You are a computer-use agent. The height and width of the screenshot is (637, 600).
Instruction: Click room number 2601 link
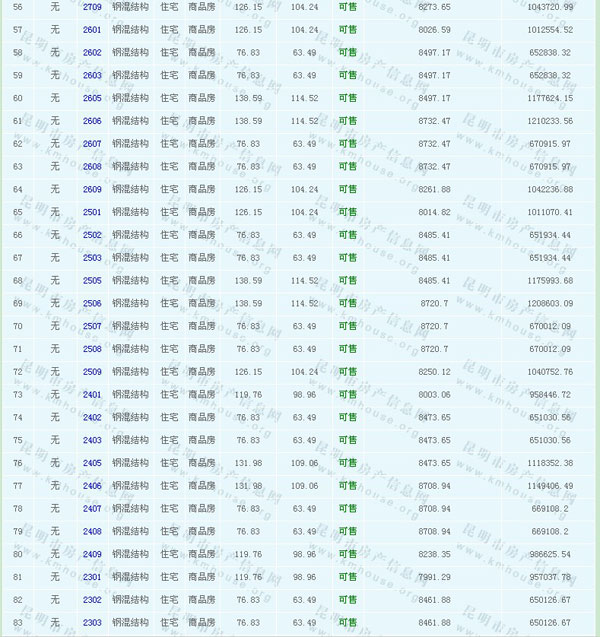point(92,30)
